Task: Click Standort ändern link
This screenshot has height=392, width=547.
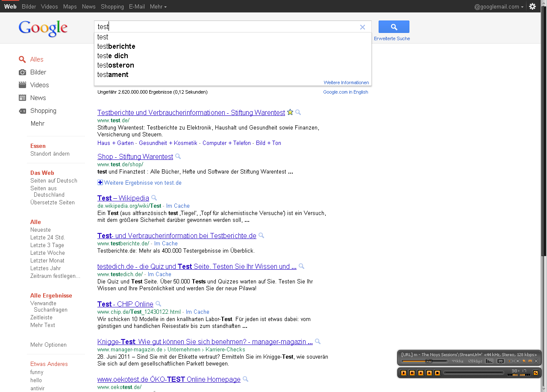Action: coord(50,153)
